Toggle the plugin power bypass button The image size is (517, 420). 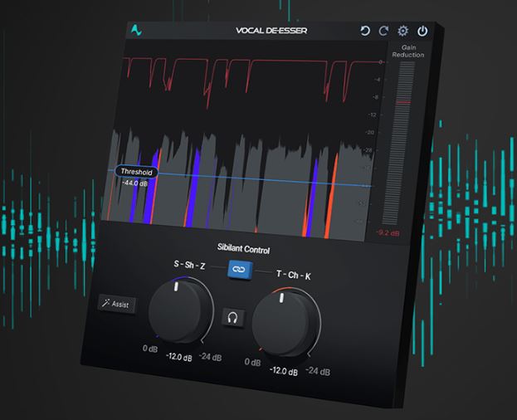pyautogui.click(x=422, y=32)
